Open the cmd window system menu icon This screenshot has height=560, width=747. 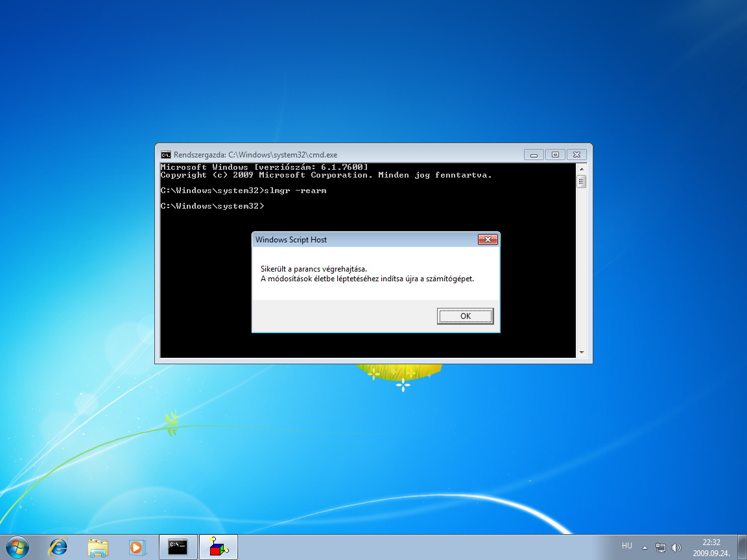[166, 155]
